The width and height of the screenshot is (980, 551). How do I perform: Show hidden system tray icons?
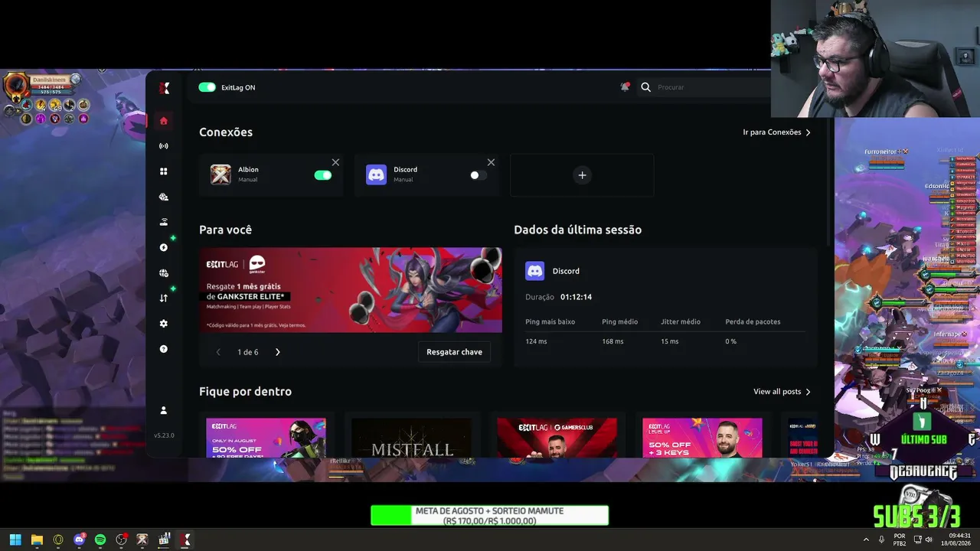[866, 540]
